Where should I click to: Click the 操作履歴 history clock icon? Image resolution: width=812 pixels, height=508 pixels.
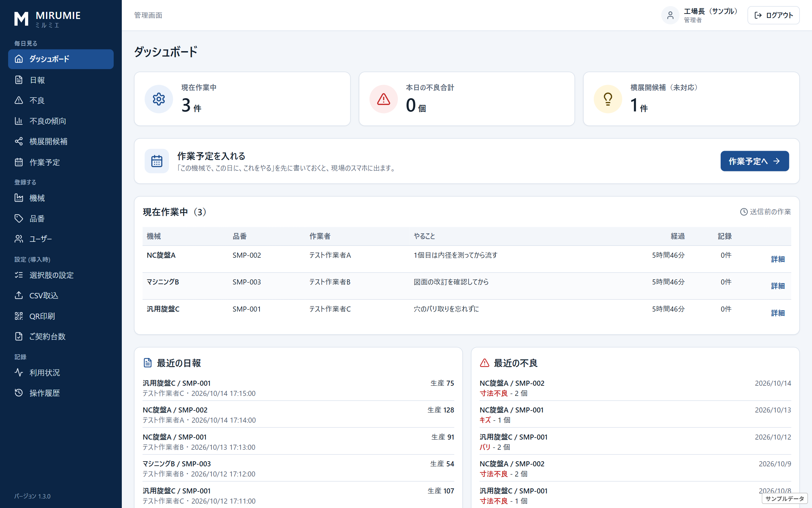19,393
